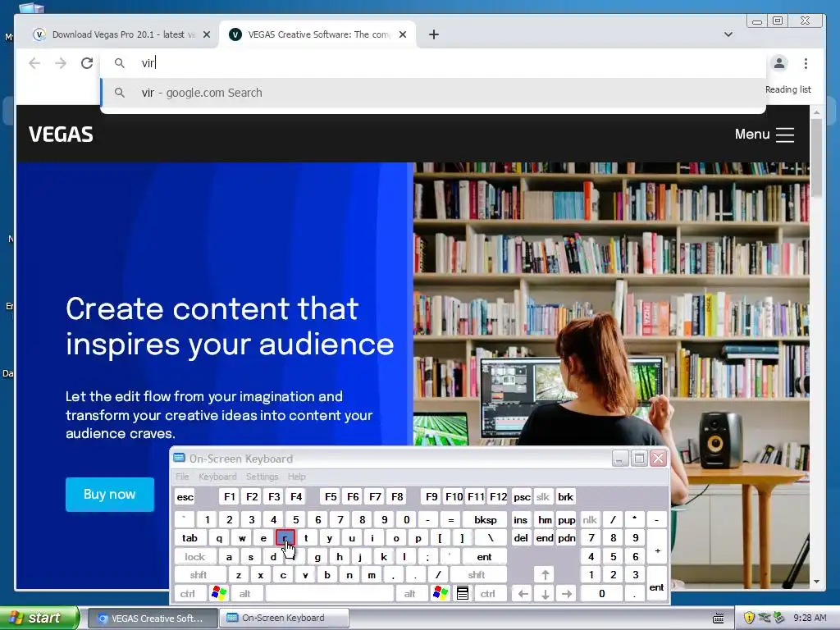Click the bksp key

coord(486,519)
